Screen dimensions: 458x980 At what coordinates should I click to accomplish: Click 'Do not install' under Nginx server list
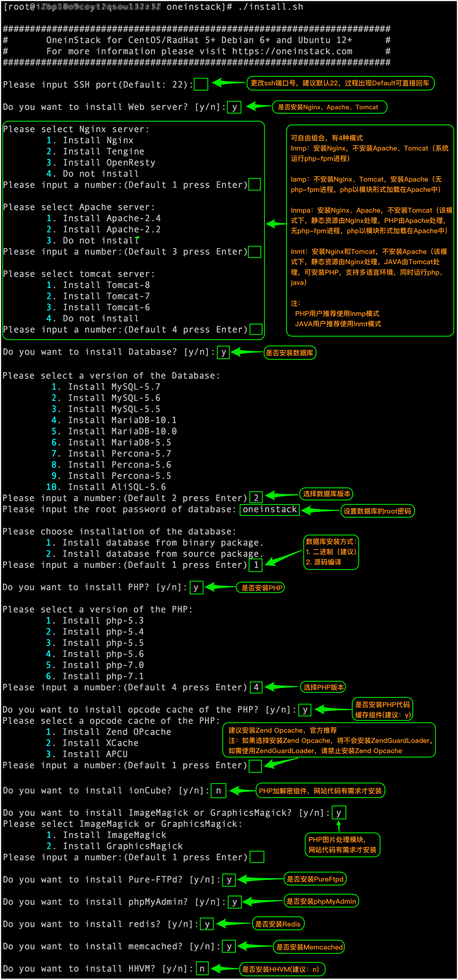click(x=101, y=174)
